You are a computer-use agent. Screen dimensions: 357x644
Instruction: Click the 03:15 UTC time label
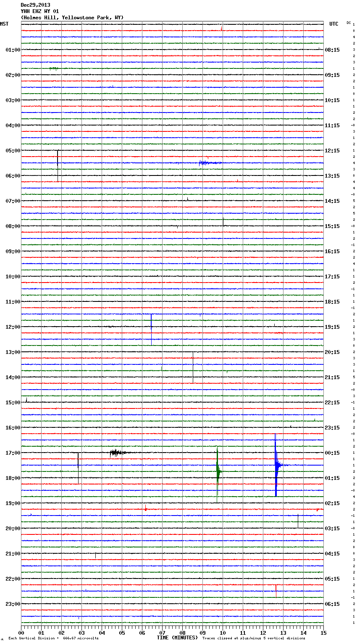pos(332,529)
